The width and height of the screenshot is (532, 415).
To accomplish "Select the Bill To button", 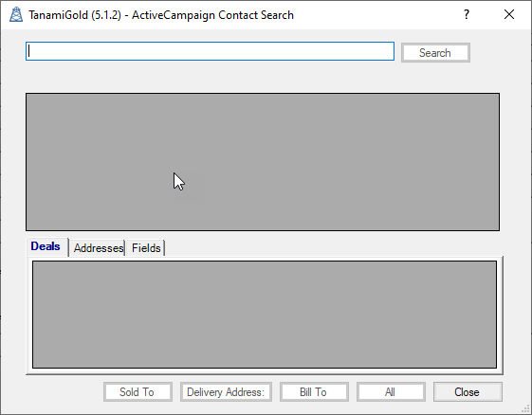I will pos(314,392).
